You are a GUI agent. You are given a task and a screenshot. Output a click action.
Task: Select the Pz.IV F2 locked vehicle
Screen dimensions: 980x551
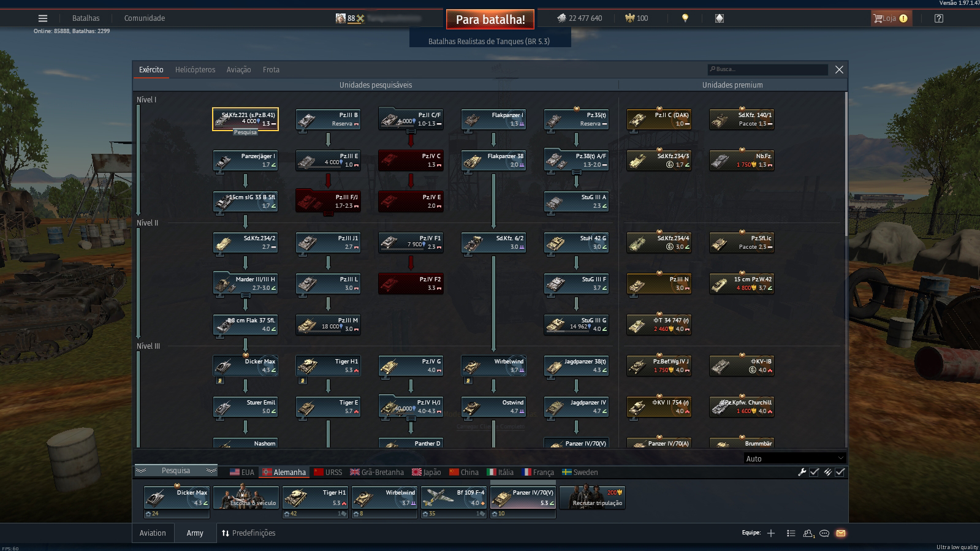tap(411, 284)
